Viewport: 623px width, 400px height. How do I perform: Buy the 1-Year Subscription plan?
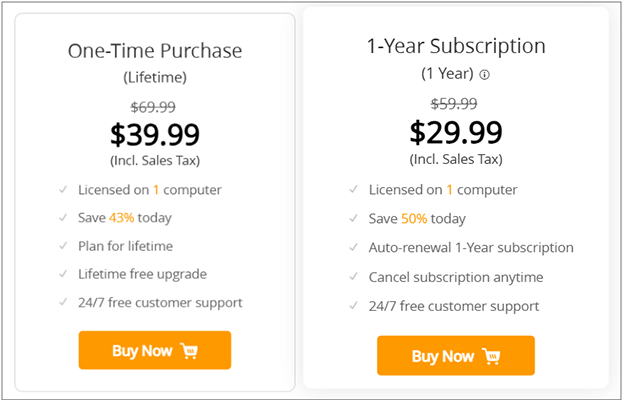(456, 356)
